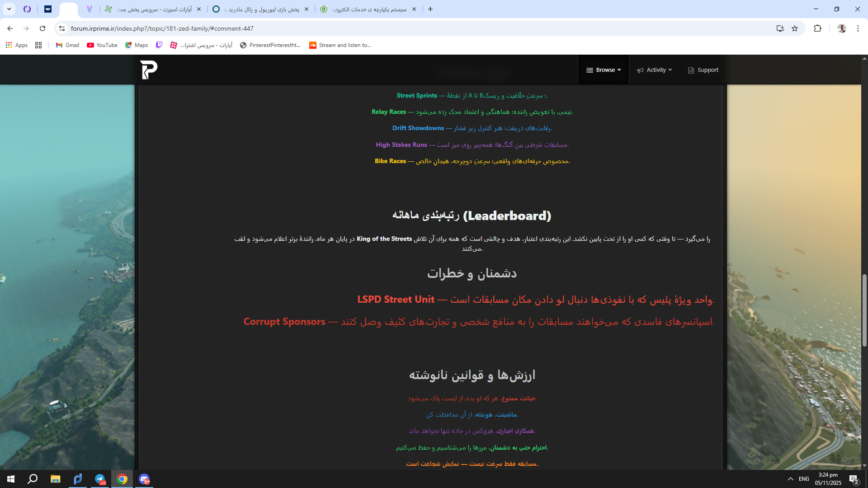Reload the current page
868x488 pixels.
pyautogui.click(x=42, y=28)
